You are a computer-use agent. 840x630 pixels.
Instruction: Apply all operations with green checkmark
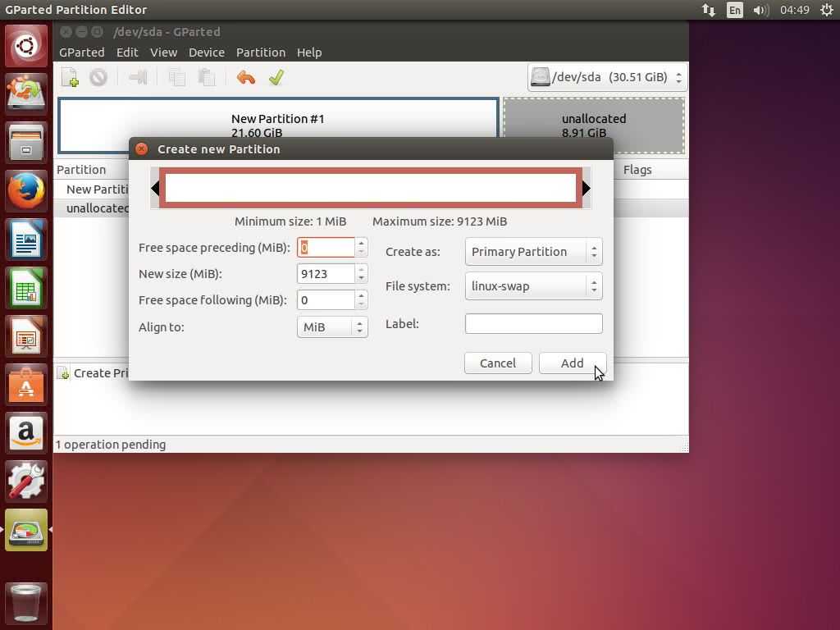click(276, 78)
